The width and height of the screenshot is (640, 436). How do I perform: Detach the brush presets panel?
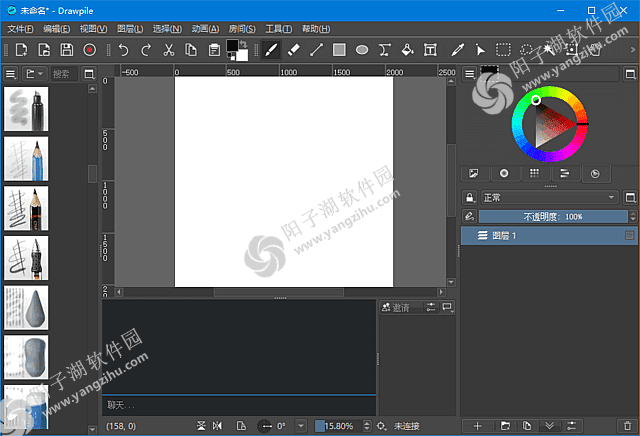[89, 74]
